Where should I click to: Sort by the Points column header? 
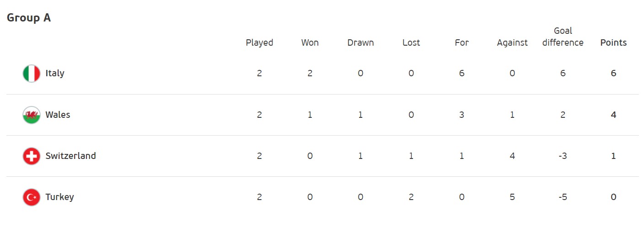coord(613,42)
